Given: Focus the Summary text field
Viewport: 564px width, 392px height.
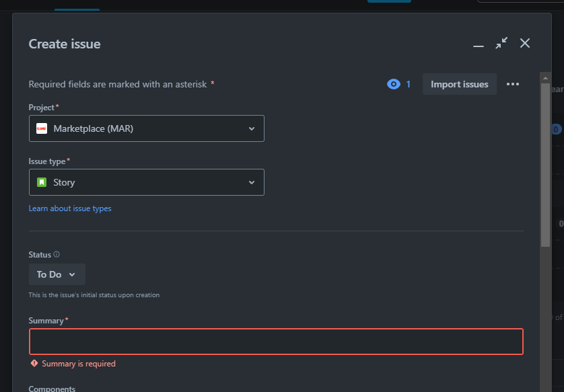Looking at the screenshot, I should pos(276,342).
